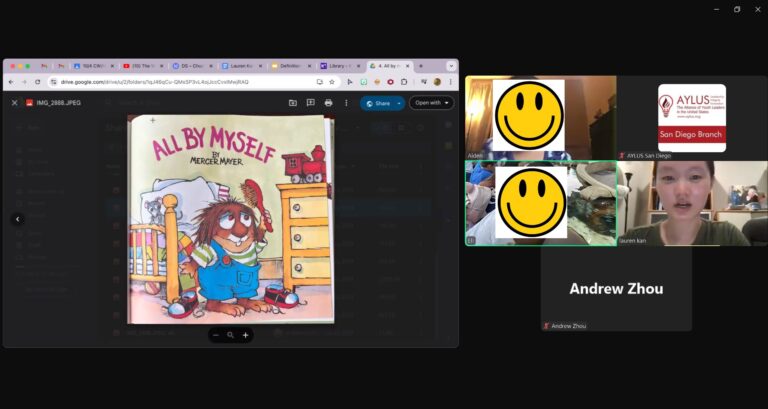768x409 pixels.
Task: Expand the Share button dropdown arrow
Action: tap(399, 103)
